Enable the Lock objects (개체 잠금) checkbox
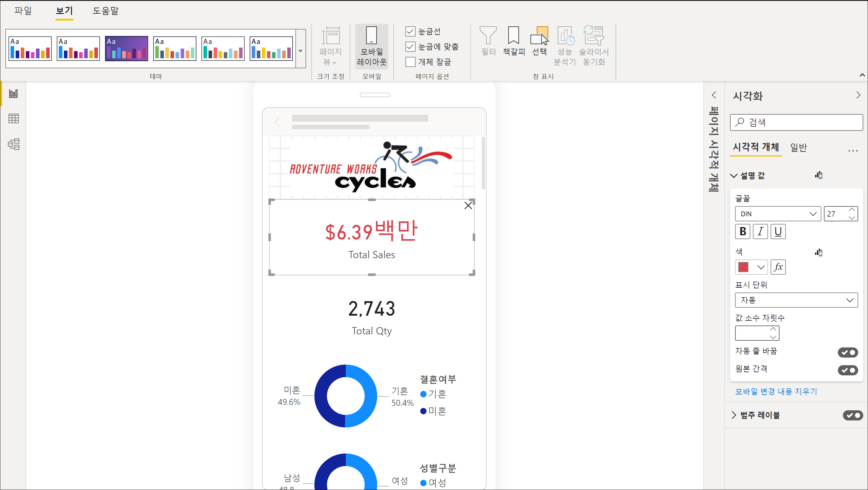The width and height of the screenshot is (868, 490). click(x=410, y=62)
